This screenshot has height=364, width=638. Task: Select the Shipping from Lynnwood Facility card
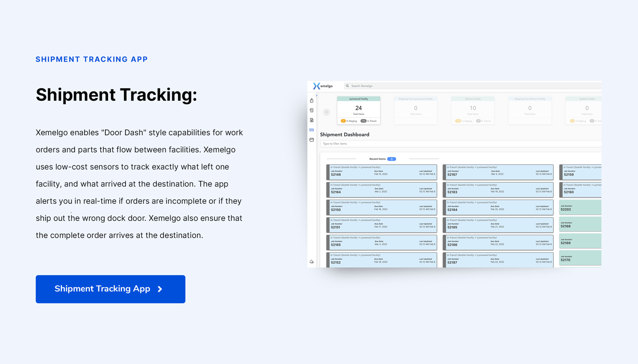[x=415, y=110]
